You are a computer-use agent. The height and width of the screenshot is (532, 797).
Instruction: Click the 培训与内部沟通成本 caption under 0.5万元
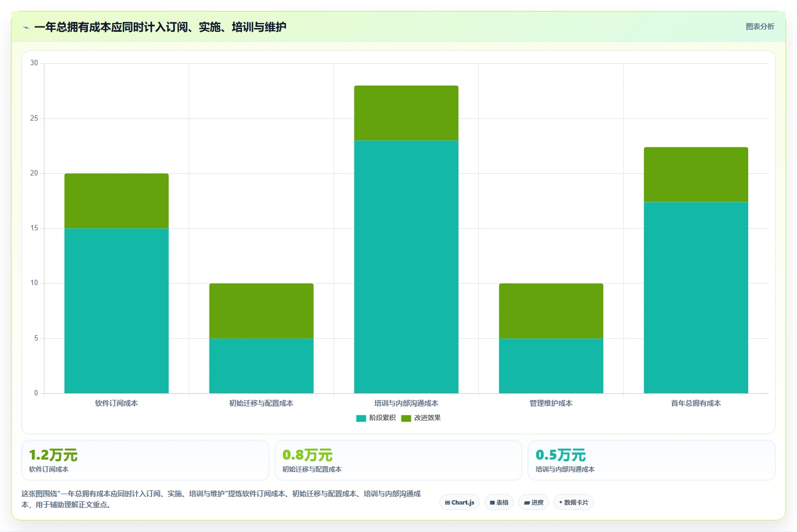point(565,469)
